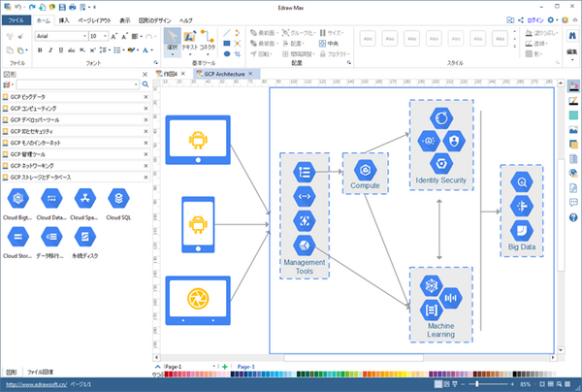This screenshot has height=392, width=582.
Task: Select the pointer Select tool
Action: coord(173,42)
